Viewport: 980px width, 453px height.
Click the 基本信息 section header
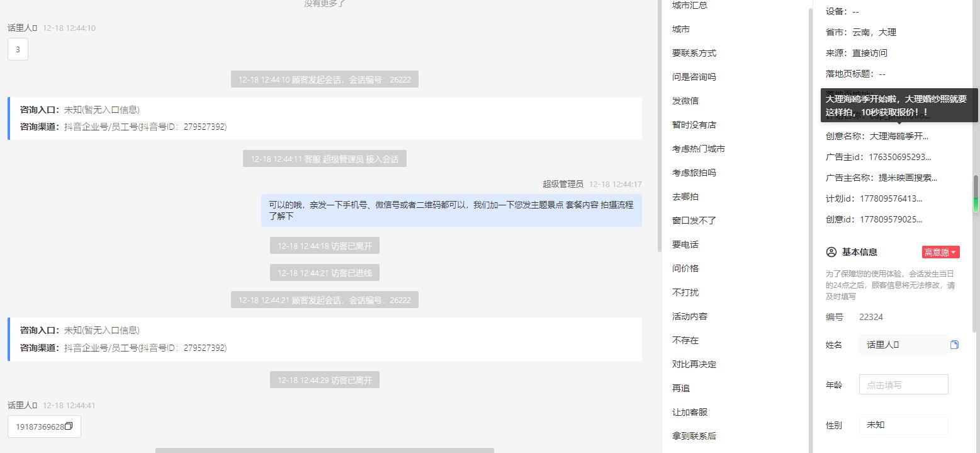pyautogui.click(x=859, y=252)
